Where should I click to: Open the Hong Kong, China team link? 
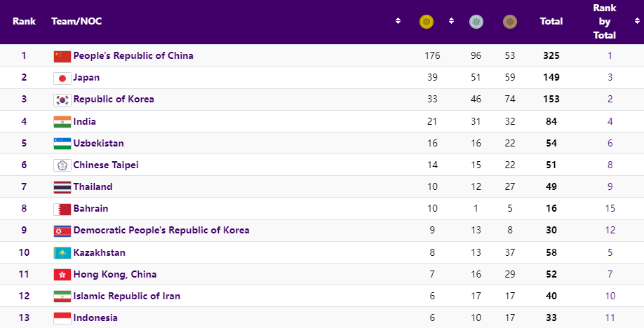coord(115,274)
